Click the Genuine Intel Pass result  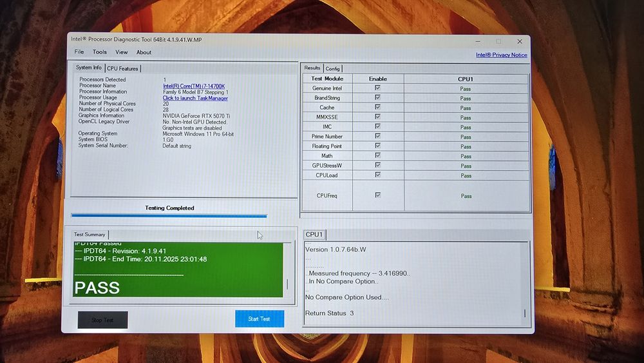click(x=466, y=89)
